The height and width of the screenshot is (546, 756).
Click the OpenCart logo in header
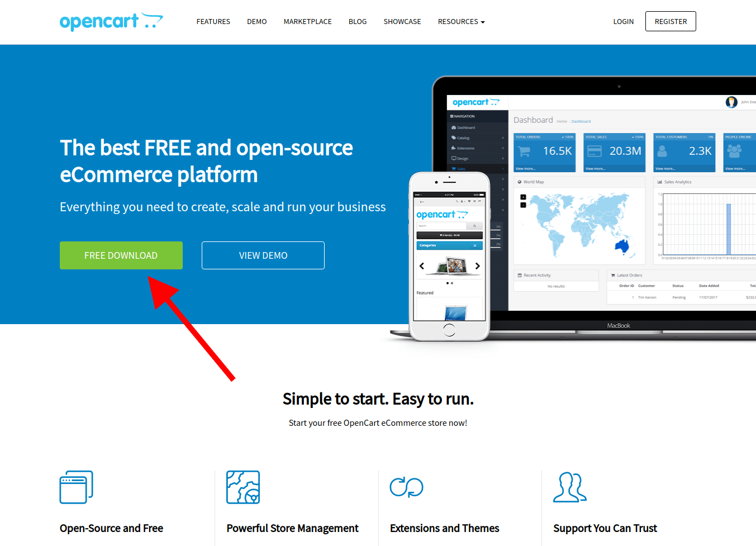click(111, 21)
